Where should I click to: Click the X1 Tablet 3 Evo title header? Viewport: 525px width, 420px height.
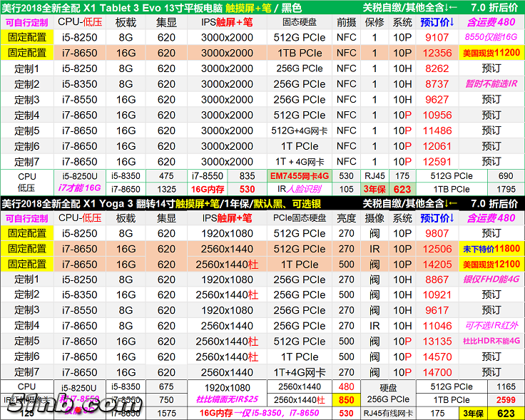click(x=178, y=7)
